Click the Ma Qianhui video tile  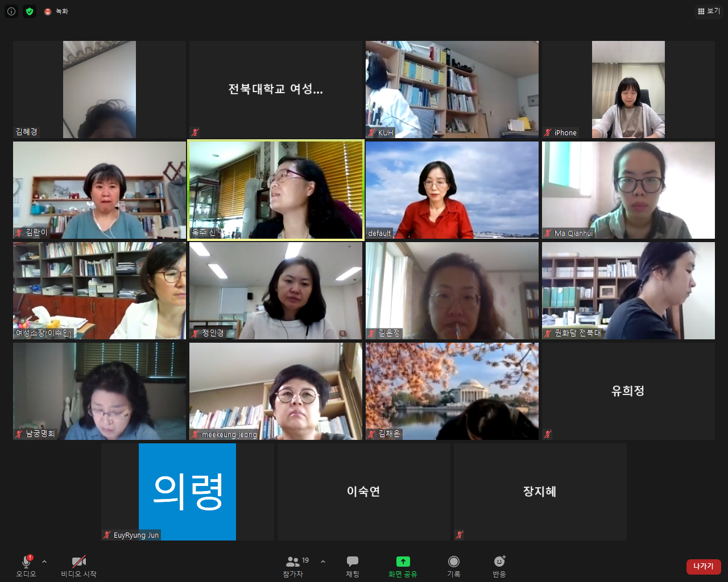[628, 190]
